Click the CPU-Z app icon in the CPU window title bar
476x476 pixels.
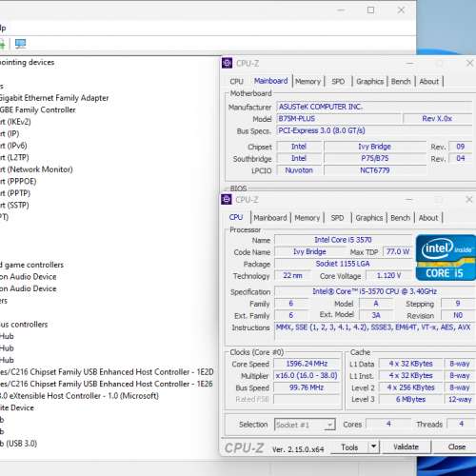coord(227,200)
